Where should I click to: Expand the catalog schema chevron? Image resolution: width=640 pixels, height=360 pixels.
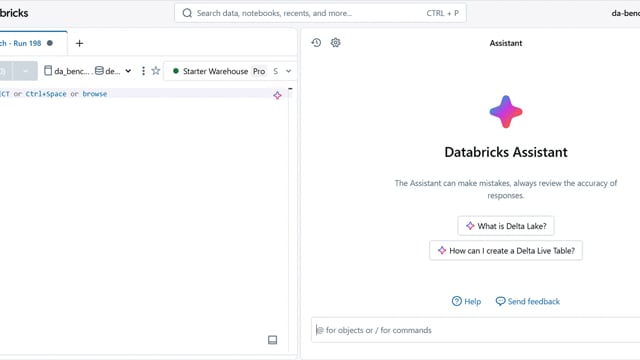tap(128, 71)
